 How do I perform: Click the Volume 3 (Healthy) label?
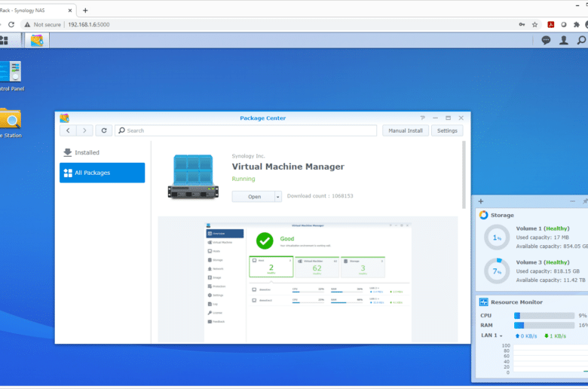(542, 262)
